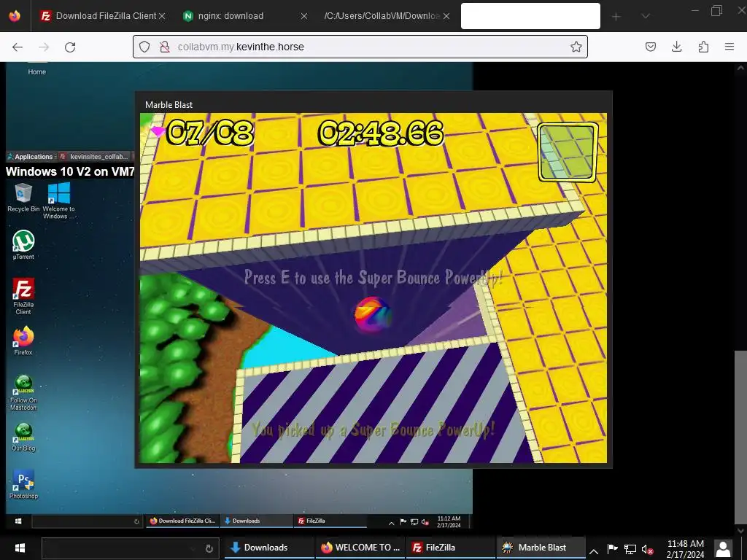Viewport: 747px width, 560px height.
Task: Focus the inner VM taskbar search box
Action: coord(86,521)
